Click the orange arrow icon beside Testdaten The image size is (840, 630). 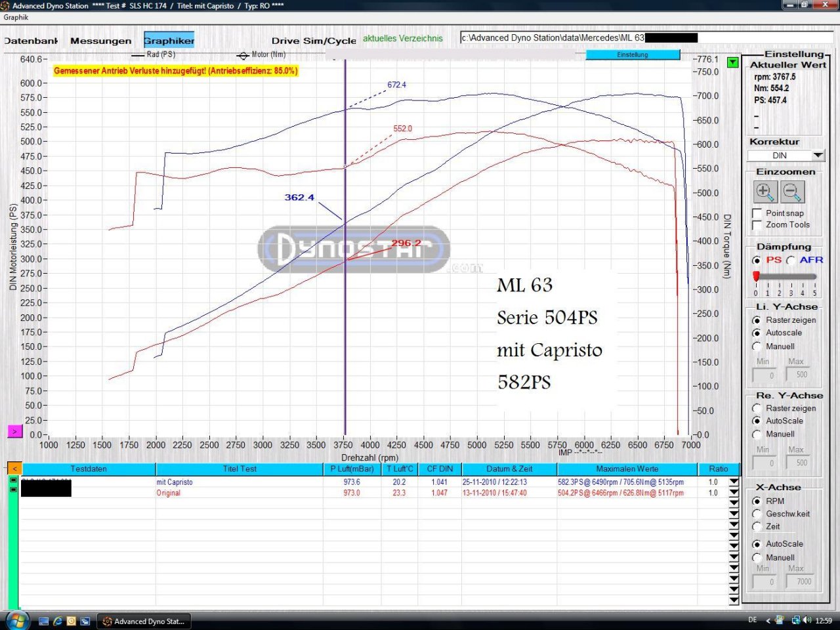pyautogui.click(x=14, y=469)
